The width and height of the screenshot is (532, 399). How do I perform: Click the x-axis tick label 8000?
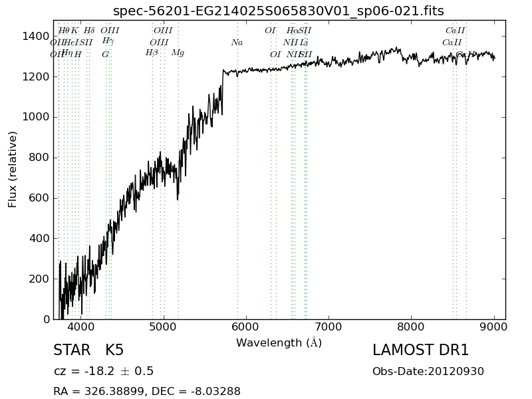point(411,327)
